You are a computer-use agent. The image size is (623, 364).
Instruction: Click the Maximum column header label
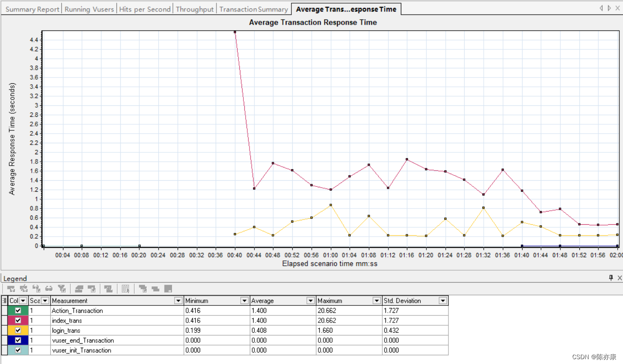330,301
